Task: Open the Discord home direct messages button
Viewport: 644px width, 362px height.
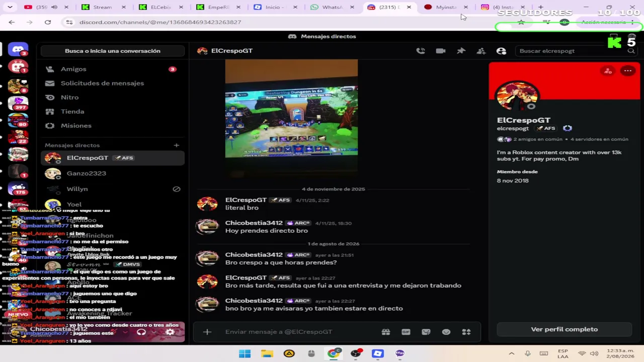Action: click(x=18, y=50)
